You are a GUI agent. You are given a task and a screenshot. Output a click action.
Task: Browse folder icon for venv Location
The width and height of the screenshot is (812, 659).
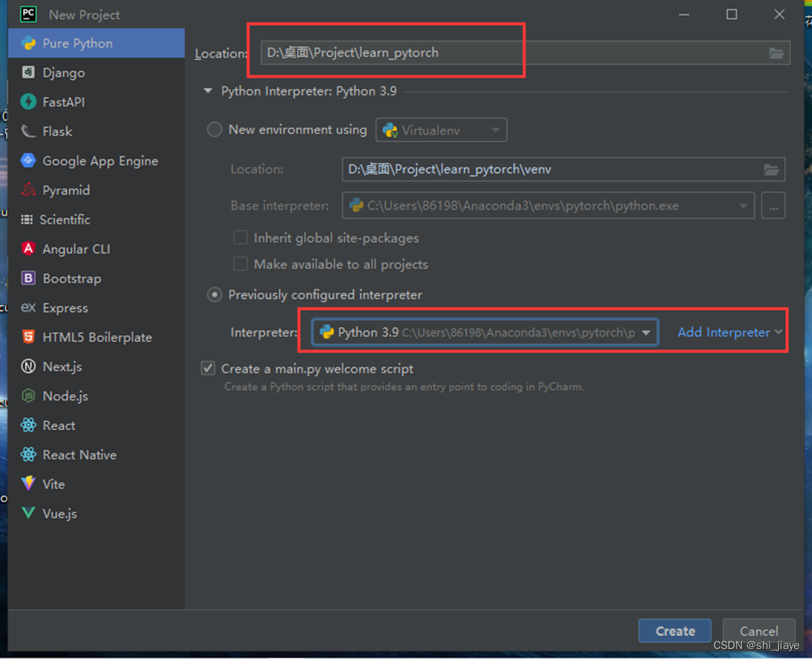click(x=771, y=169)
